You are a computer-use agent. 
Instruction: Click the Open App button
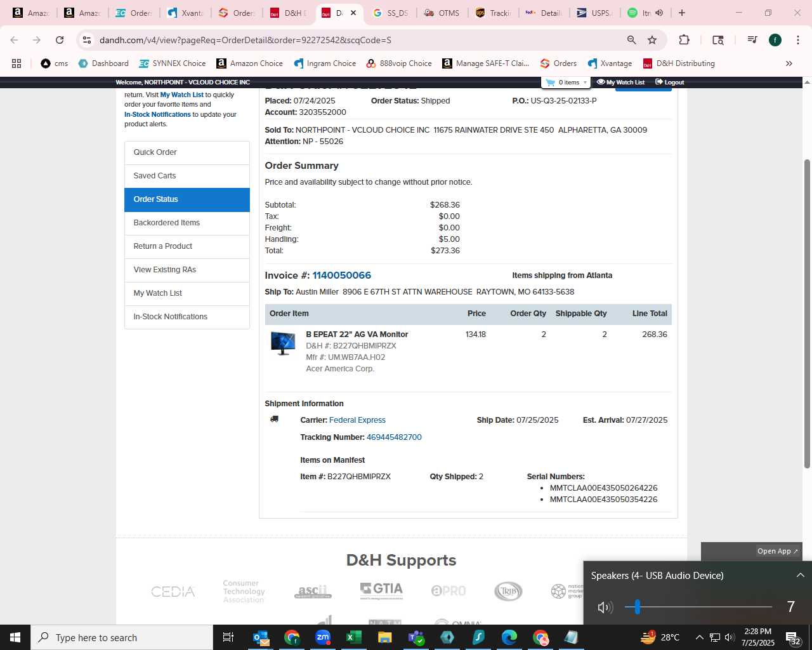pyautogui.click(x=778, y=551)
